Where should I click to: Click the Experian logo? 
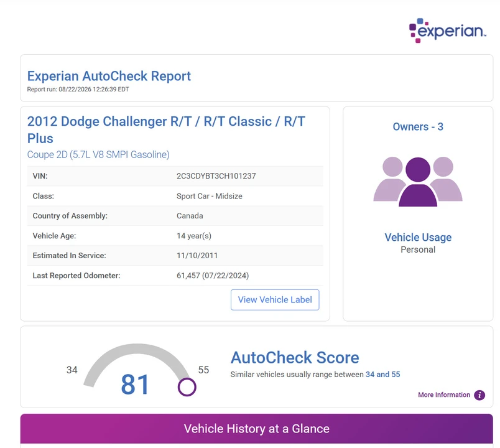[x=447, y=30]
